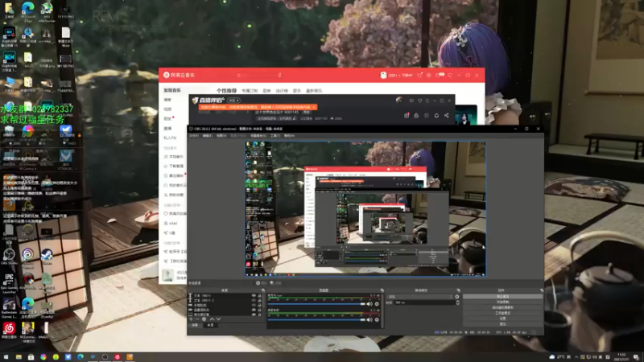Enable 工作室模式 studio mode
This screenshot has height=362, width=644.
(x=502, y=313)
